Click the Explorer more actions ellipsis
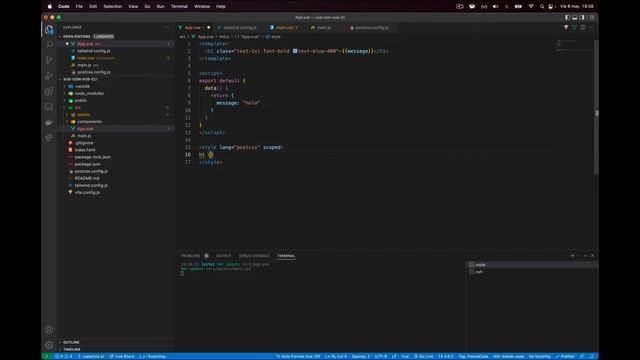 coord(167,27)
